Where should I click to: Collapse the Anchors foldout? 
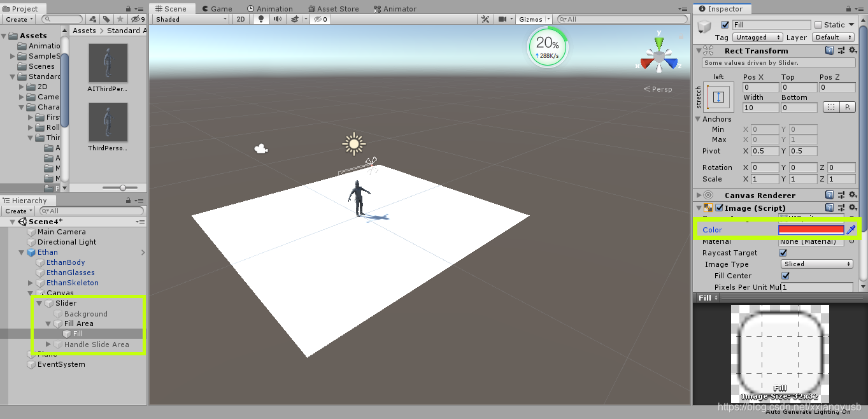[698, 119]
